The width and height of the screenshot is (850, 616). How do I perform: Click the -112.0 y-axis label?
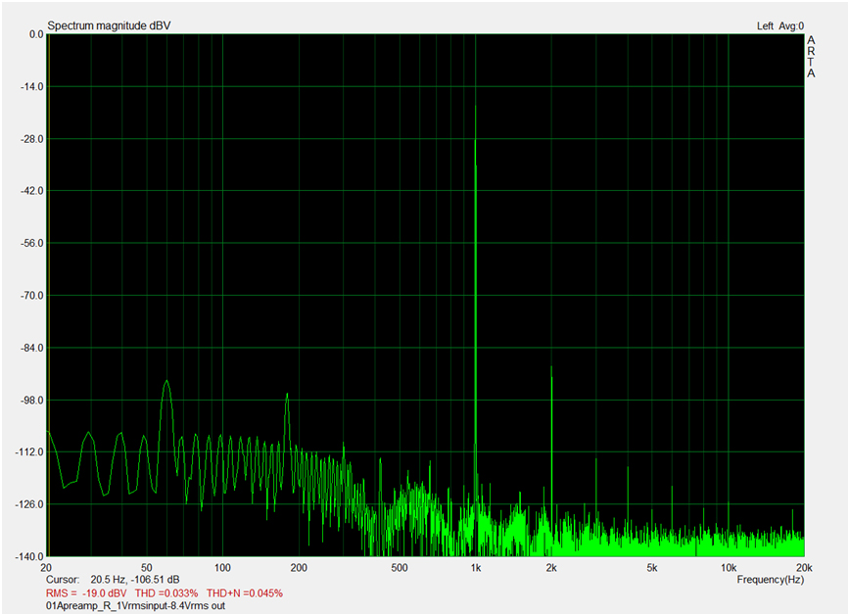click(x=27, y=452)
